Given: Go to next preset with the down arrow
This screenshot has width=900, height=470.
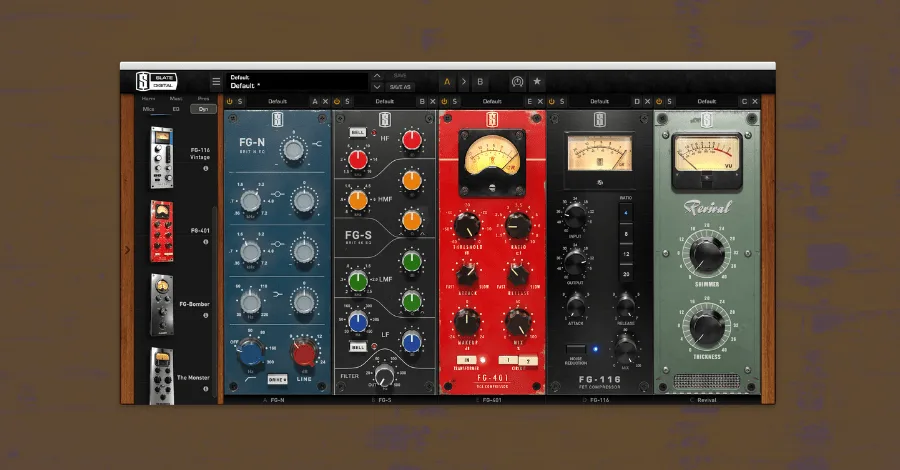Looking at the screenshot, I should coord(377,87).
